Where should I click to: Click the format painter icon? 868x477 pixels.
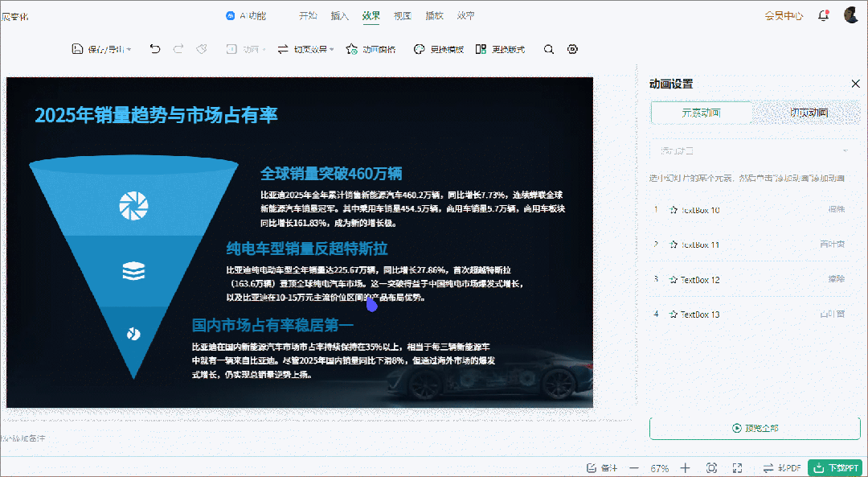point(202,49)
